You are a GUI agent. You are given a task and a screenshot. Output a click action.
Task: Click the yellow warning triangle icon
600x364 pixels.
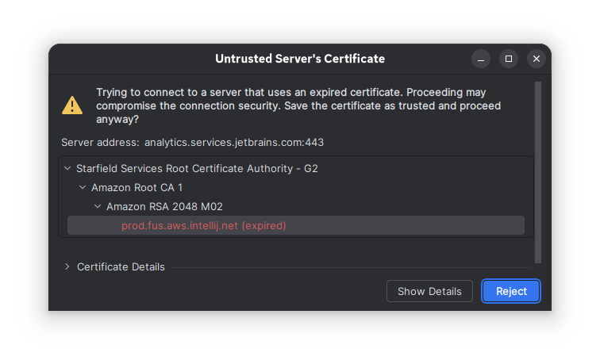72,105
